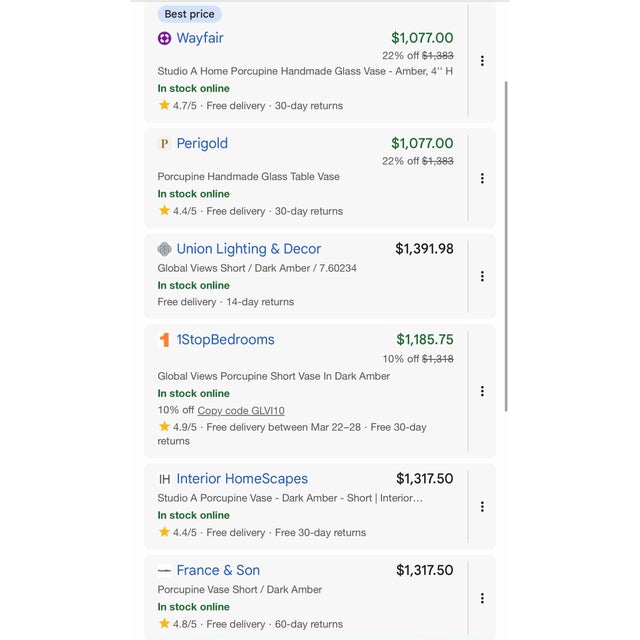
Task: Visit the Perigold store link
Action: pos(202,144)
